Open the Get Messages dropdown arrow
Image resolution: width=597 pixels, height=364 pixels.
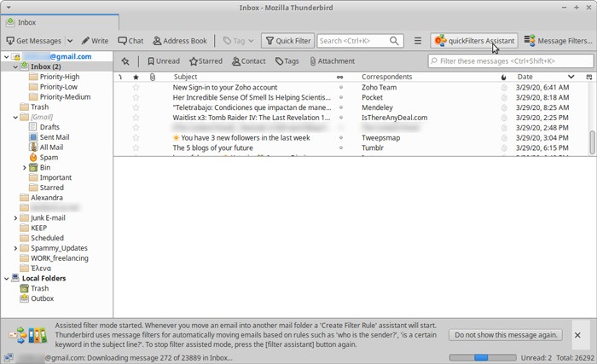point(70,41)
